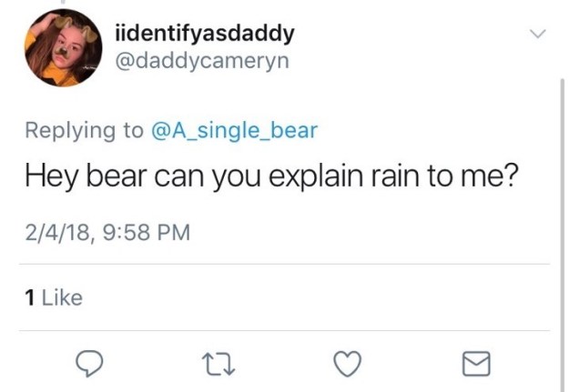Click the "Replying to" label
This screenshot has height=392, width=569.
coord(81,130)
